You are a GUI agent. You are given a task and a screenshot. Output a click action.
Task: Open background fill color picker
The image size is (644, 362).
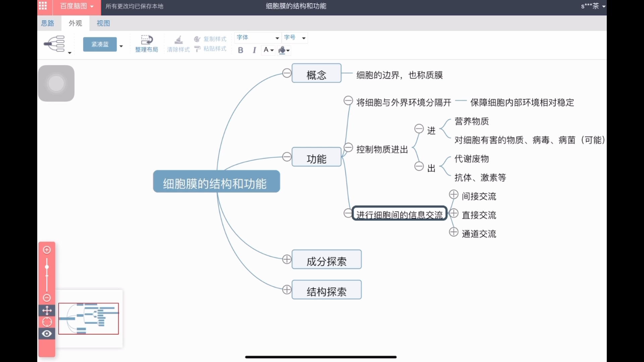coord(284,50)
